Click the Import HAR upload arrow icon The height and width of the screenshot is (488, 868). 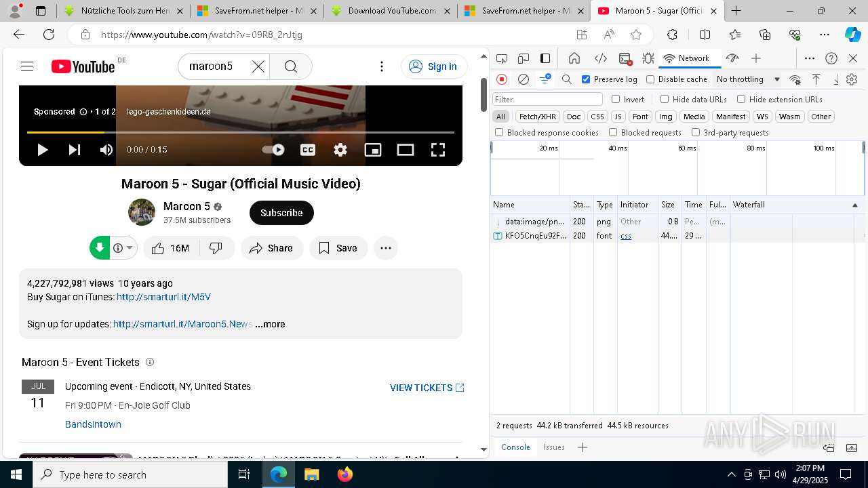[x=816, y=79]
